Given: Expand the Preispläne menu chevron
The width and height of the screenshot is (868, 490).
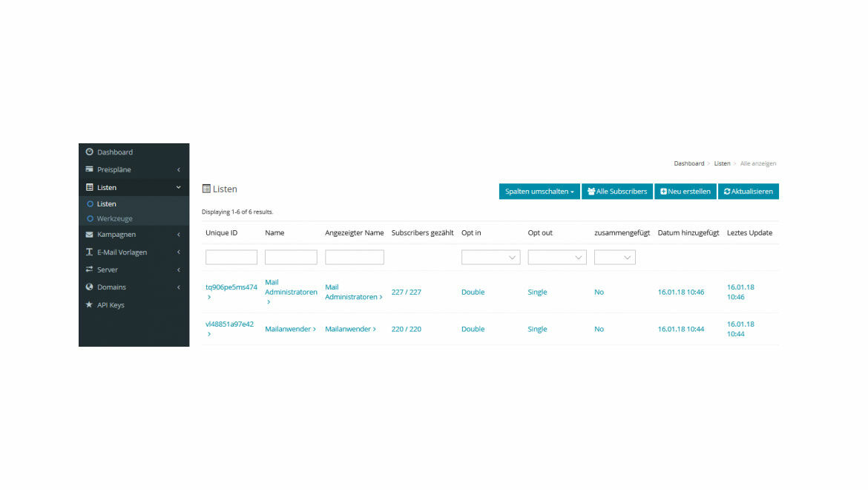Looking at the screenshot, I should point(178,170).
